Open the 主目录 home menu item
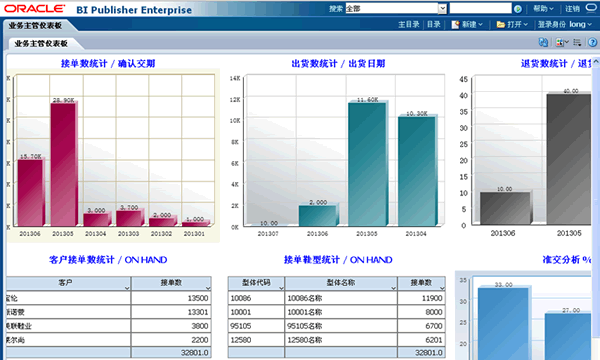 [409, 24]
